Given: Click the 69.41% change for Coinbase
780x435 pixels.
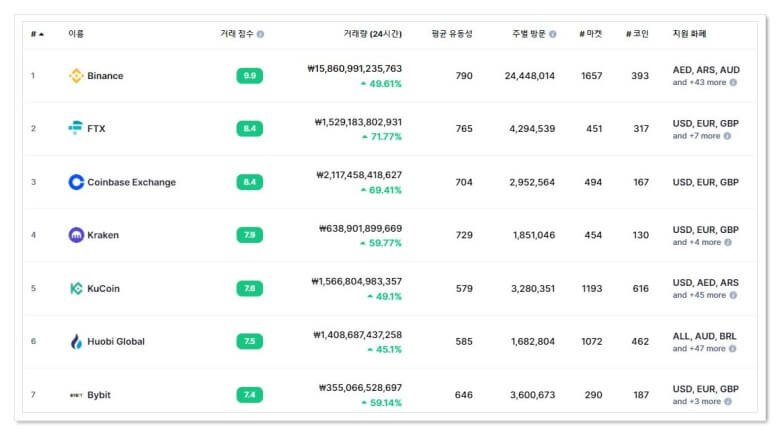Looking at the screenshot, I should (381, 190).
